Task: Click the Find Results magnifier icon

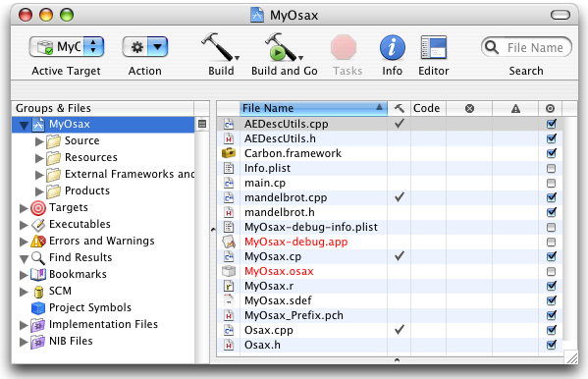Action: (38, 258)
